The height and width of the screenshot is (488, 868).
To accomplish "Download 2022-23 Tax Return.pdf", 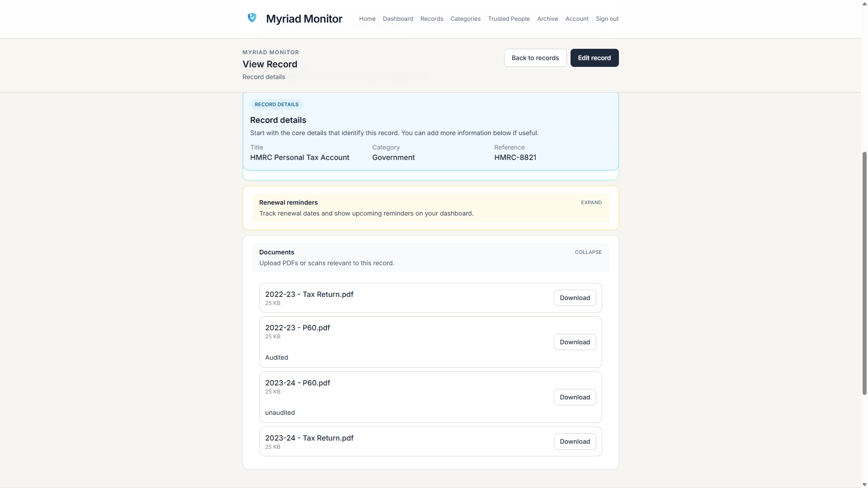I will (575, 298).
